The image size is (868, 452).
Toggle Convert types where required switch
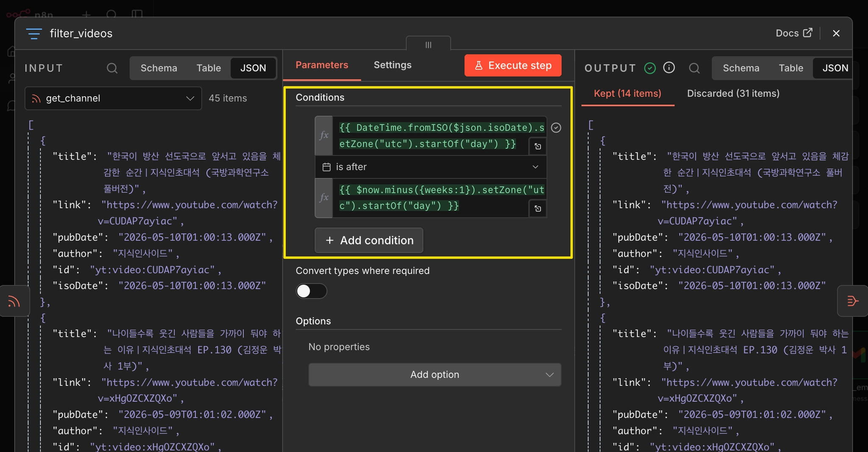click(x=312, y=291)
